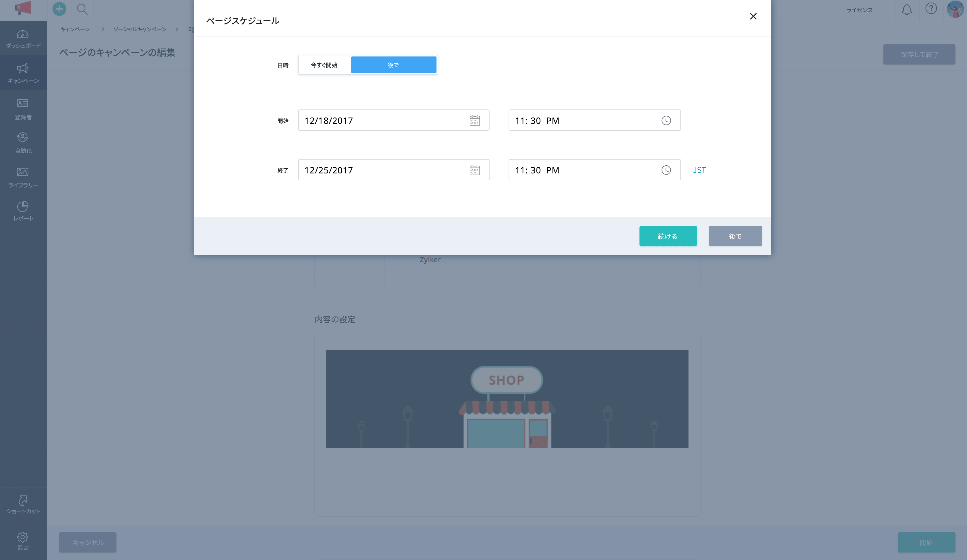Screen dimensions: 967x560
Task: Edit the end date field 12/25/2017
Action: (x=393, y=170)
